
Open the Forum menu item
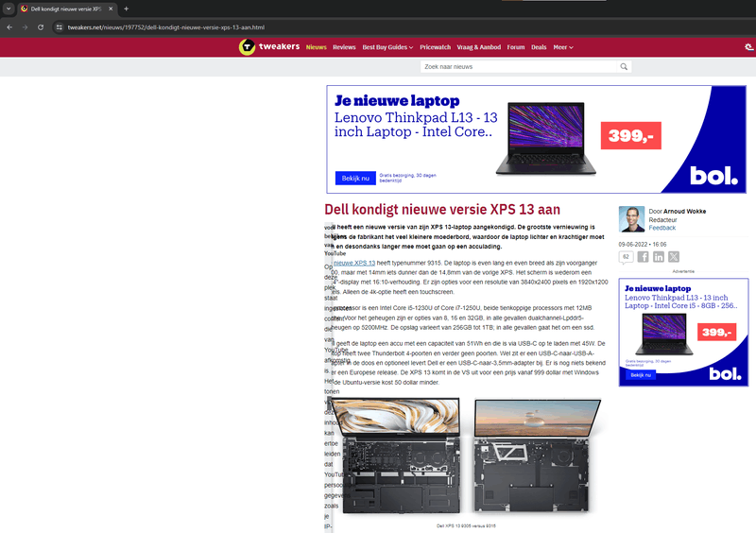[516, 47]
